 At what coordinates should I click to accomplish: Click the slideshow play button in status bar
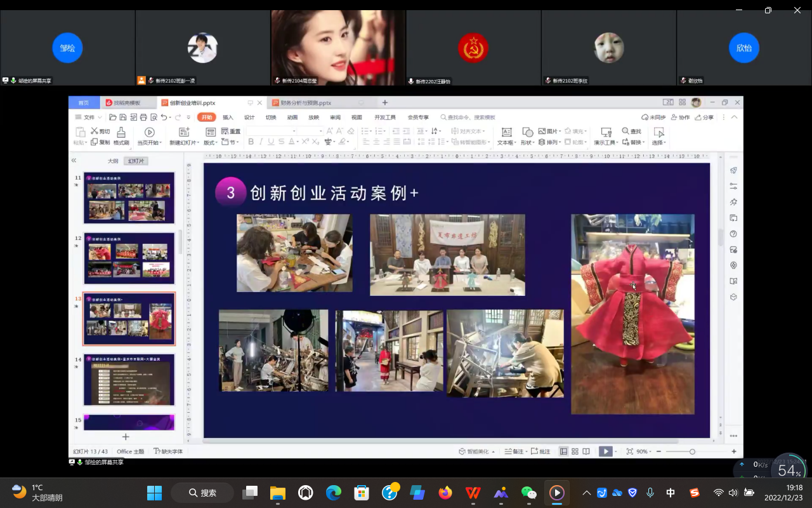click(606, 451)
